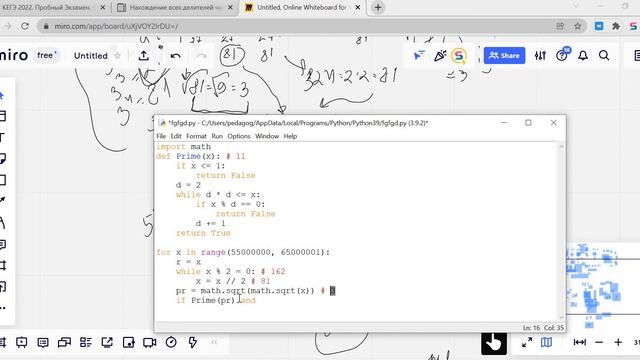This screenshot has height=360, width=640.
Task: Select the Text tool in left toolbar
Action: point(3,138)
